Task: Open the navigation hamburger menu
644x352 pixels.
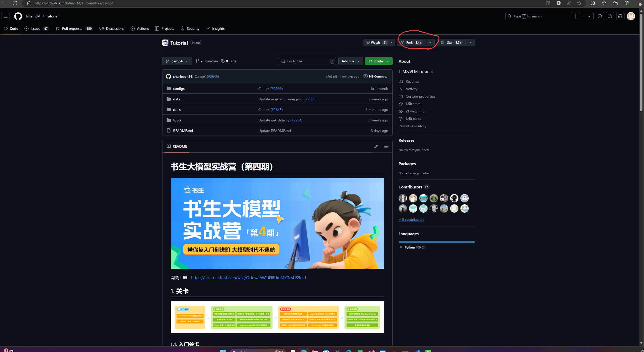Action: (x=6, y=16)
